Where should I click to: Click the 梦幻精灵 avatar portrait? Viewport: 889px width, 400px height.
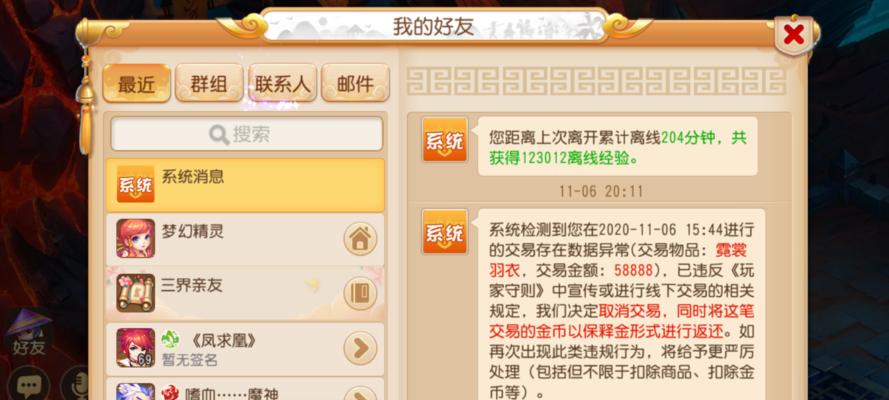point(136,239)
